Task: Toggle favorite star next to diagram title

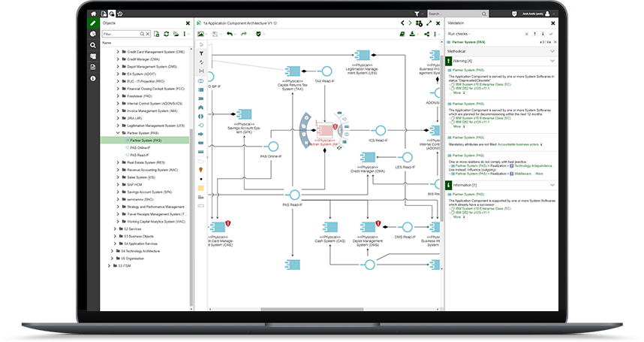Action: click(x=275, y=23)
